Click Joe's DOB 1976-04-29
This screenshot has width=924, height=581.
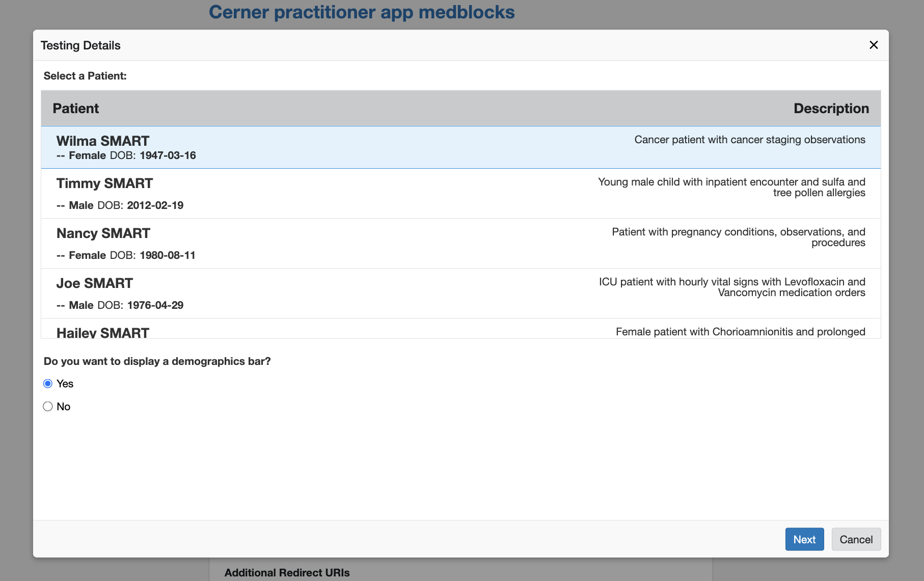[x=155, y=305]
